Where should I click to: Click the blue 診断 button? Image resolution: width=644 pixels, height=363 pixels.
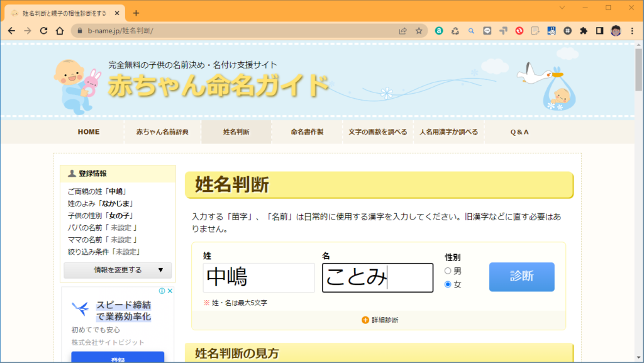click(521, 277)
